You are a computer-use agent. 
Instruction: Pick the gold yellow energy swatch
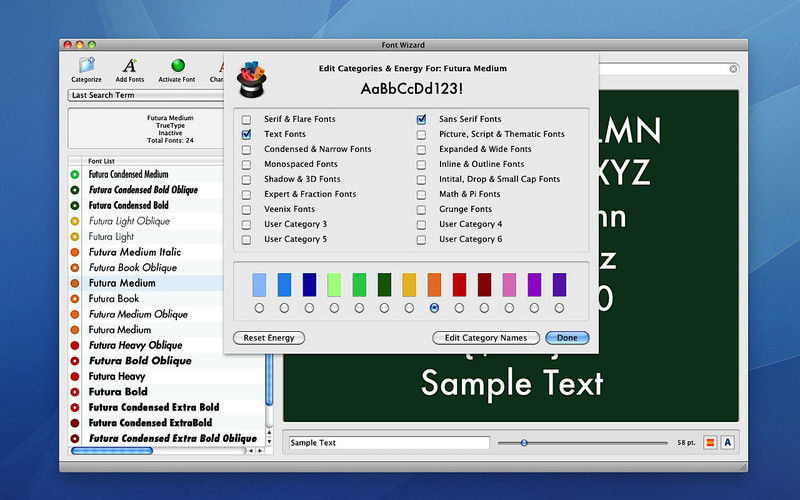[x=409, y=285]
